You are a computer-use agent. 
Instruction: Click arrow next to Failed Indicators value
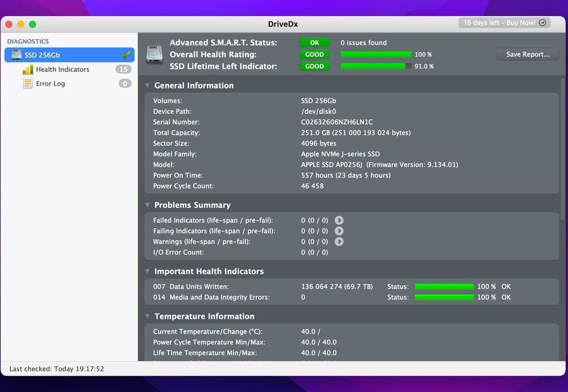tap(339, 220)
